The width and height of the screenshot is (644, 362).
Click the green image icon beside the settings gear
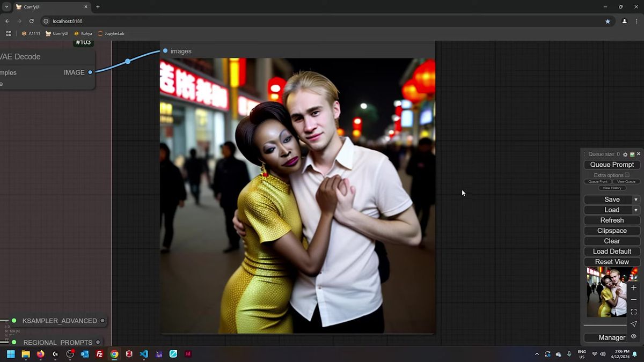pos(632,154)
